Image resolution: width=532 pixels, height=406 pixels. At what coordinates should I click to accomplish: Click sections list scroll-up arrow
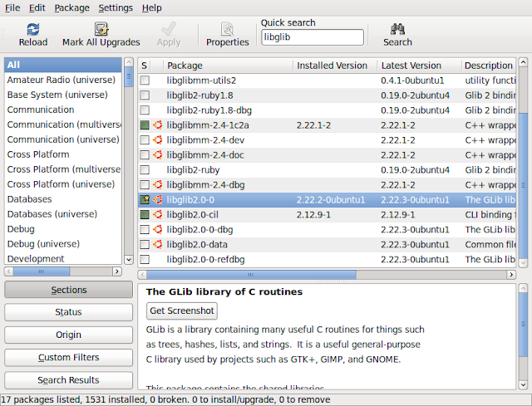point(129,62)
